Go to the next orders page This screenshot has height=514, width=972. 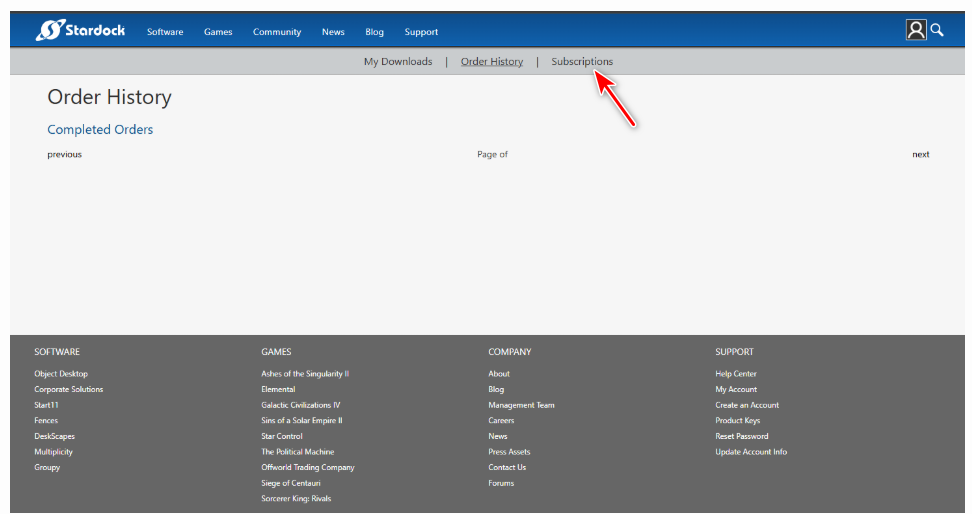point(920,154)
